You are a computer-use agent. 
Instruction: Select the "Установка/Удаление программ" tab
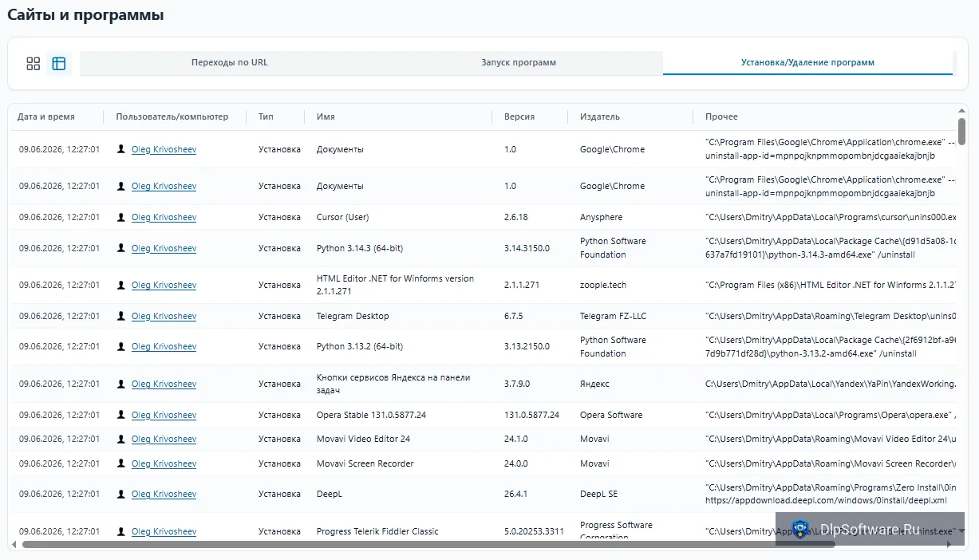(807, 62)
